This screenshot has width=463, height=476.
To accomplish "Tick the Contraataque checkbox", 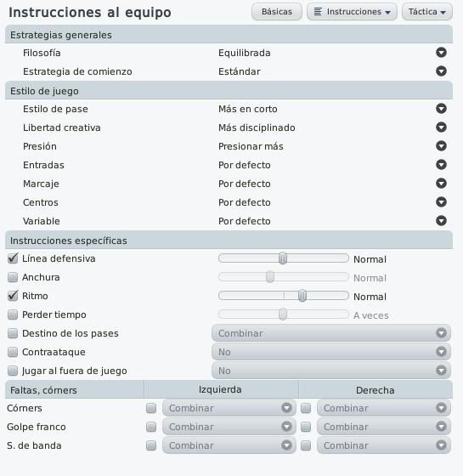I will pos(13,352).
